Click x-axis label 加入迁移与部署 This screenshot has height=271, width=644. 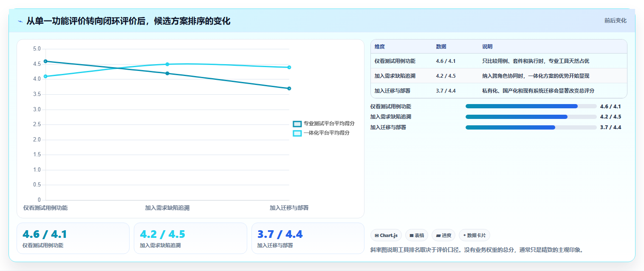289,208
